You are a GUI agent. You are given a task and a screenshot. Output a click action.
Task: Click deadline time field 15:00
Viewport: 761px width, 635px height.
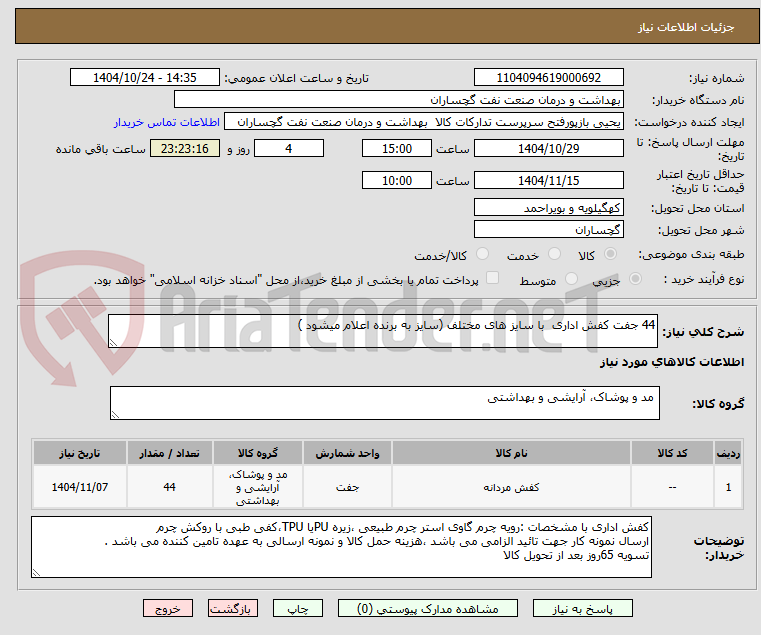tap(397, 148)
